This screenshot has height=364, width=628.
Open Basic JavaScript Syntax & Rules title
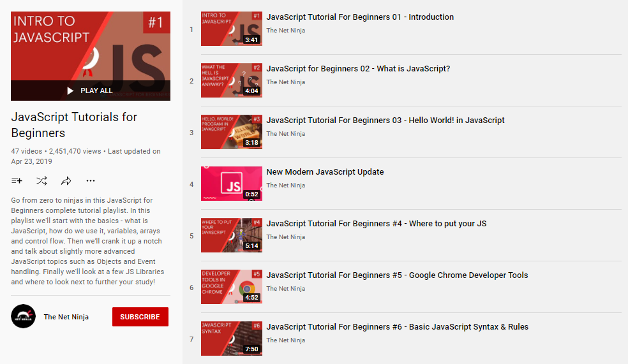[x=398, y=326]
